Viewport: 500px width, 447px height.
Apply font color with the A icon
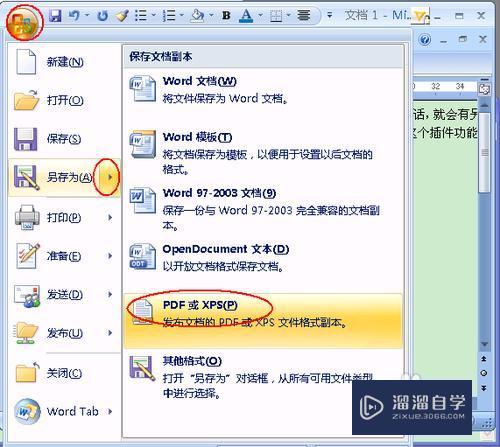pyautogui.click(x=246, y=16)
